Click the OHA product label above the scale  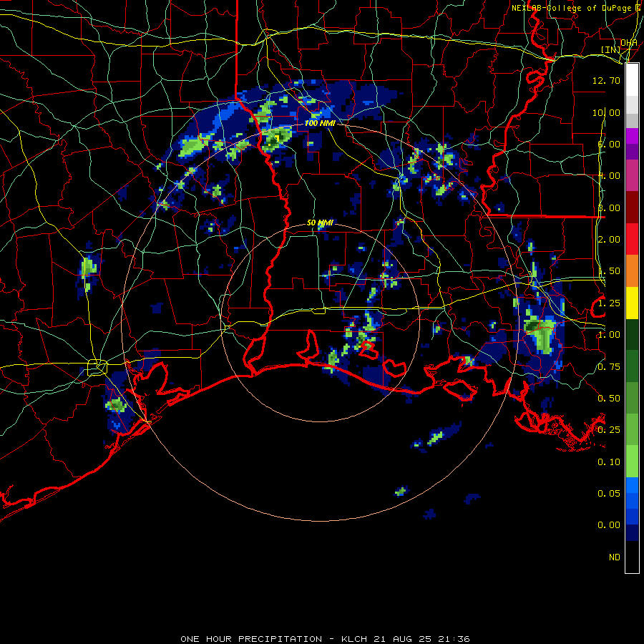click(x=629, y=43)
